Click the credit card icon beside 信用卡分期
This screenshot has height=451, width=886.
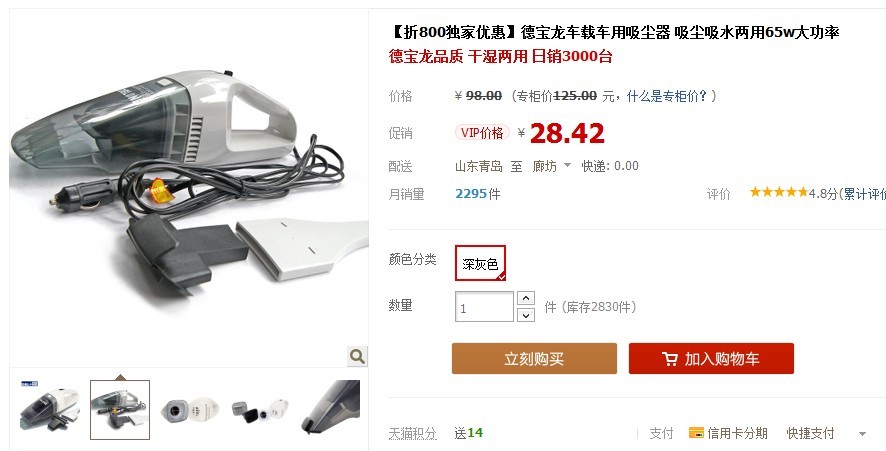[x=696, y=433]
